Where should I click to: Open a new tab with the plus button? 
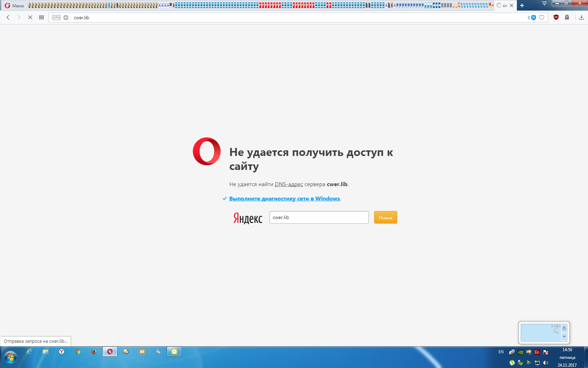[522, 5]
